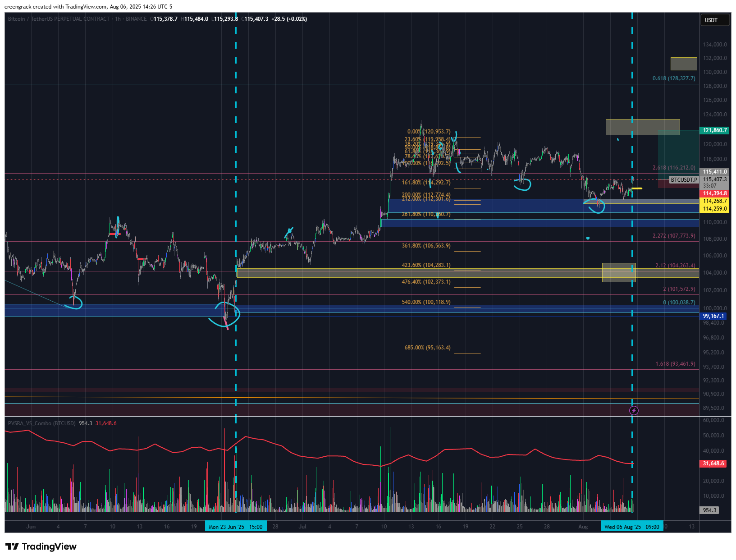
Task: Open the USDT currency selector
Action: (714, 20)
